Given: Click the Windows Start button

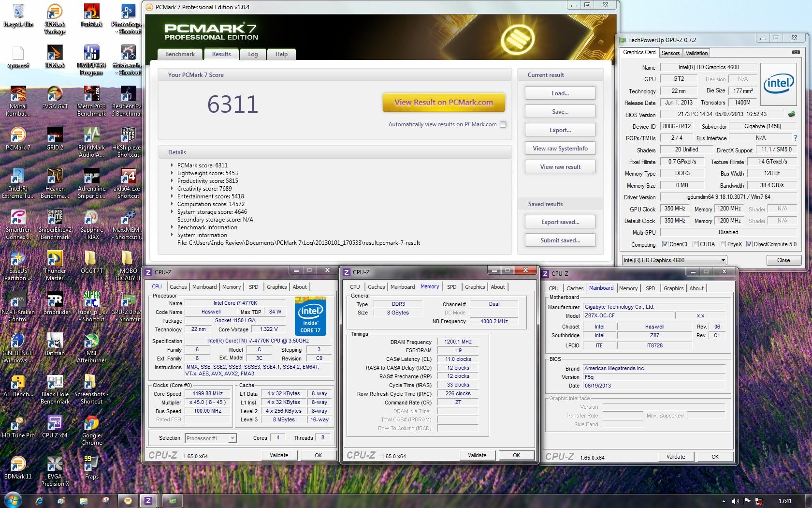Looking at the screenshot, I should pos(12,500).
